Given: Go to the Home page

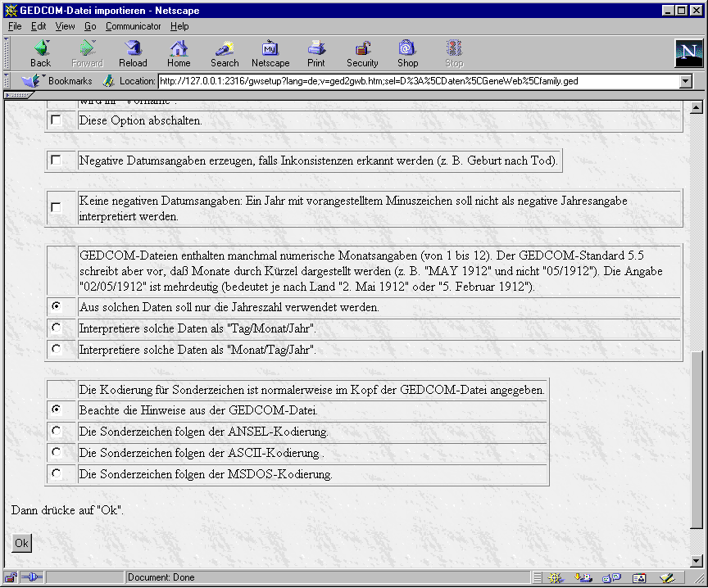Looking at the screenshot, I should [x=179, y=54].
